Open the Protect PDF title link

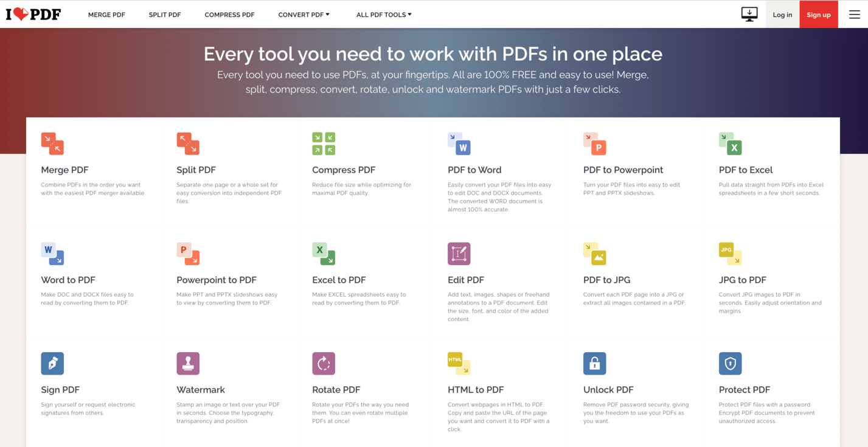pyautogui.click(x=745, y=390)
